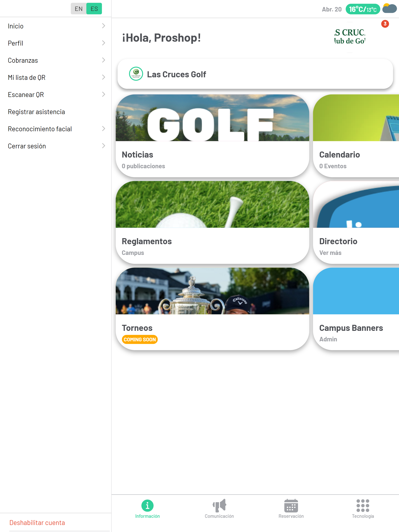Open the Torneos card
Viewport: 399px width, 532px height.
tap(212, 309)
